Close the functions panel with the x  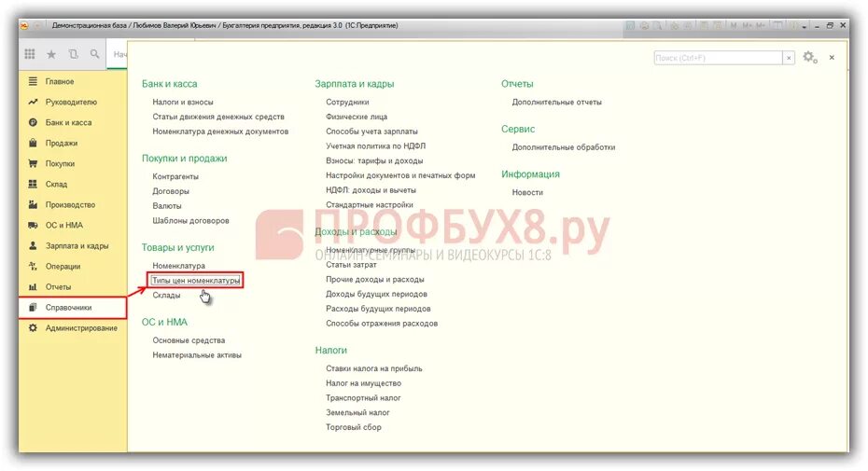tap(832, 58)
